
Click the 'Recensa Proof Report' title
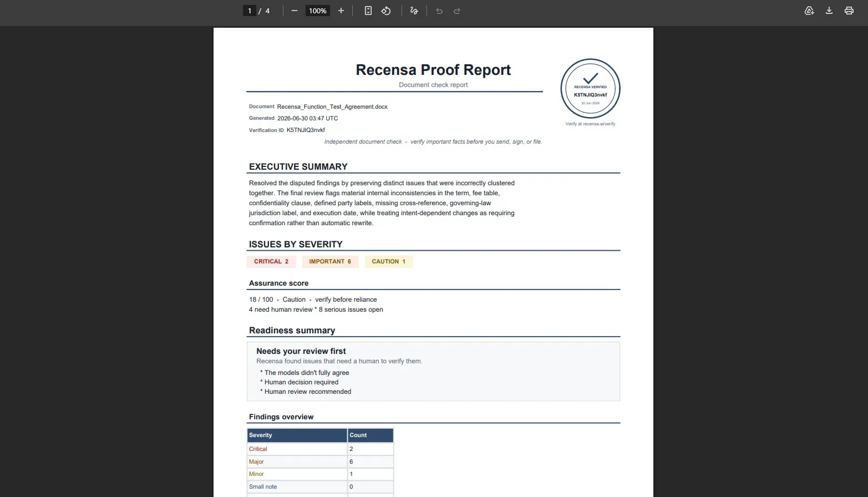click(x=433, y=70)
